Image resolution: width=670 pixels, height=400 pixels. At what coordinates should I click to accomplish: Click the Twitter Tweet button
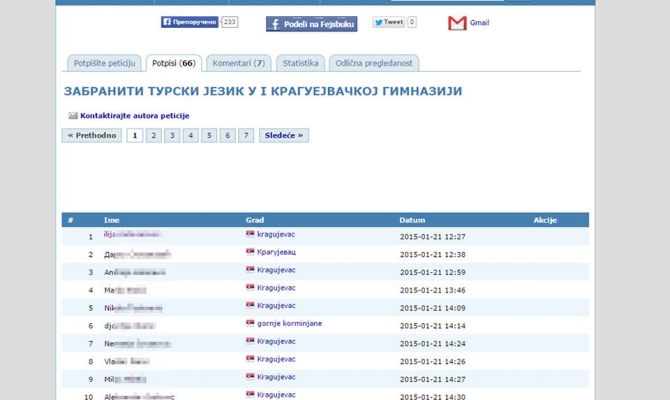(x=388, y=22)
